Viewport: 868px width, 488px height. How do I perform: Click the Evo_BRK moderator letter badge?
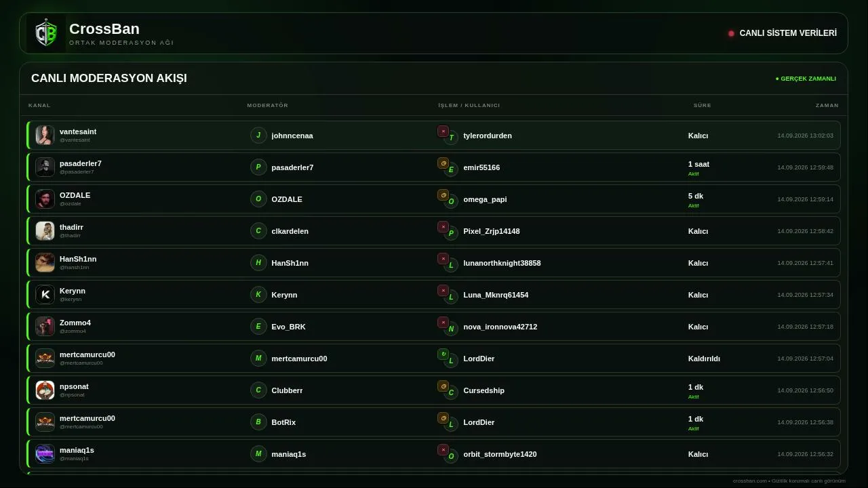point(258,327)
